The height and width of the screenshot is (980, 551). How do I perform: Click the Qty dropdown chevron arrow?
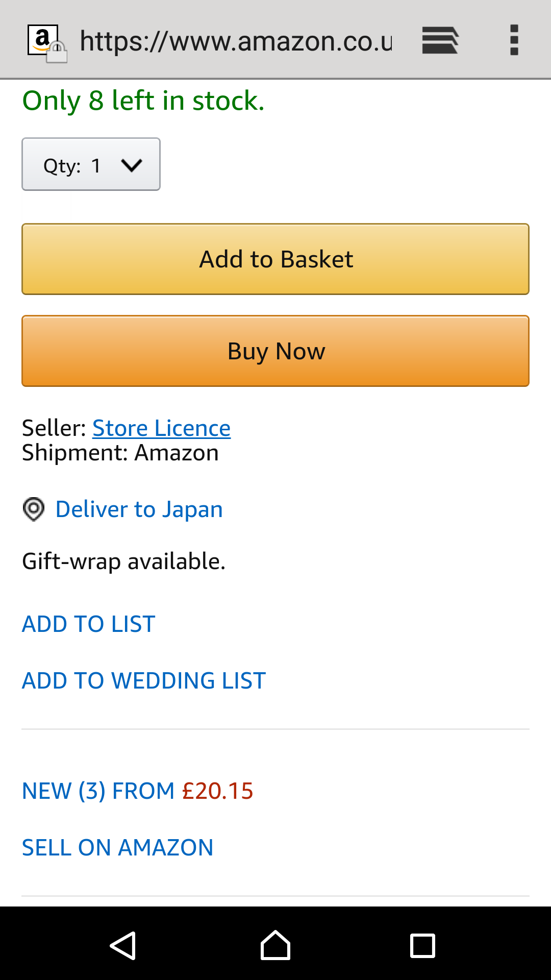coord(132,165)
